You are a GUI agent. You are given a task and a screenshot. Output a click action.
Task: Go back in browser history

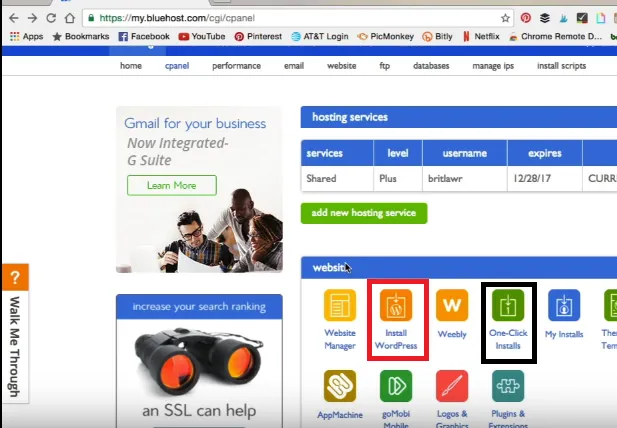(x=13, y=18)
